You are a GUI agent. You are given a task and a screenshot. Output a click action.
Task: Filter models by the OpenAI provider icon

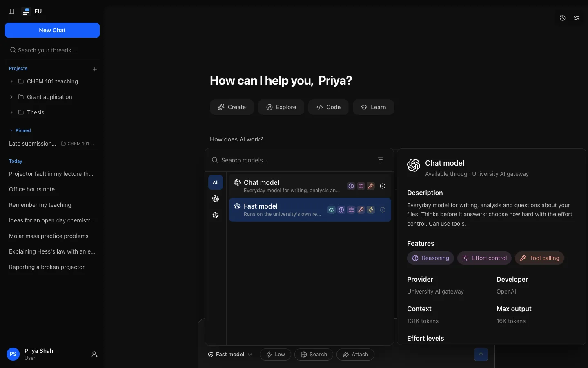[x=216, y=199]
